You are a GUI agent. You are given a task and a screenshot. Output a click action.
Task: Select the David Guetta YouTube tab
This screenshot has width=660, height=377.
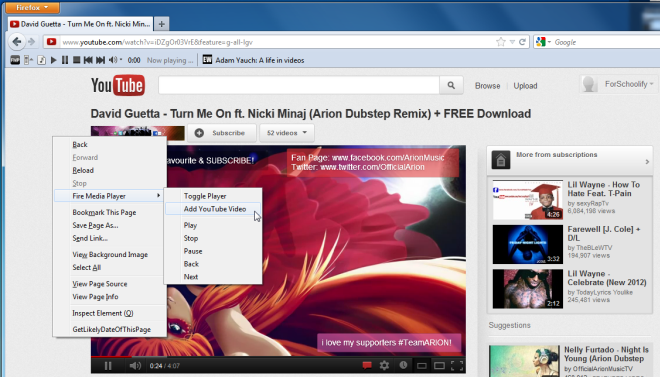(x=80, y=24)
